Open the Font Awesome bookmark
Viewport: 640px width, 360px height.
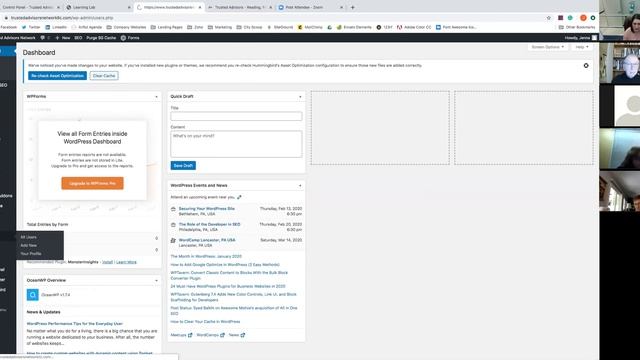tap(456, 27)
